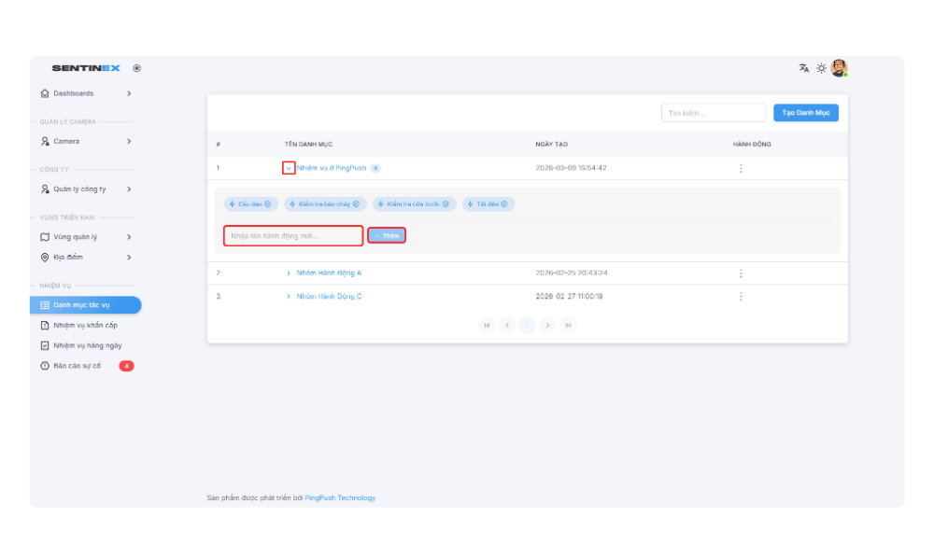The width and height of the screenshot is (934, 560).
Task: Expand the Nhóm Hành Động A row
Action: tap(289, 273)
